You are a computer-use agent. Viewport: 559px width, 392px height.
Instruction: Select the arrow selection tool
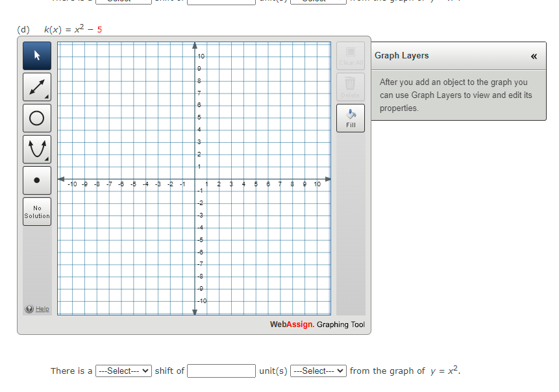[36, 56]
